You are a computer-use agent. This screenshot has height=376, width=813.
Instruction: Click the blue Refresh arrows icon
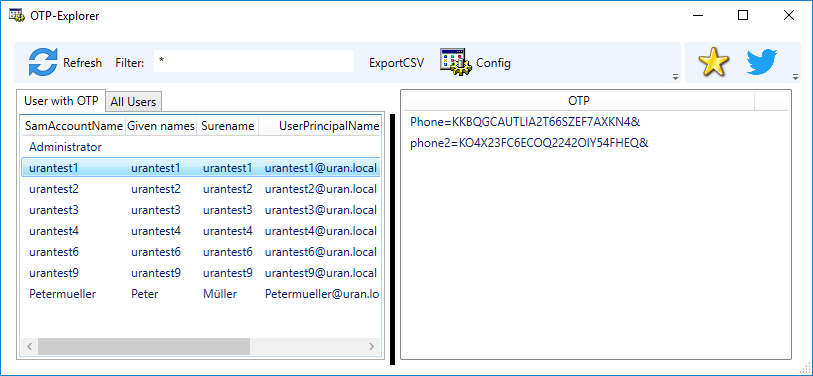(x=43, y=63)
